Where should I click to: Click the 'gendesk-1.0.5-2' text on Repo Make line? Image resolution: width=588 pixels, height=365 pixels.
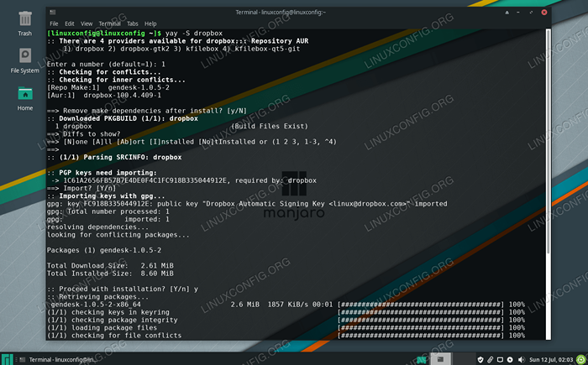point(139,87)
